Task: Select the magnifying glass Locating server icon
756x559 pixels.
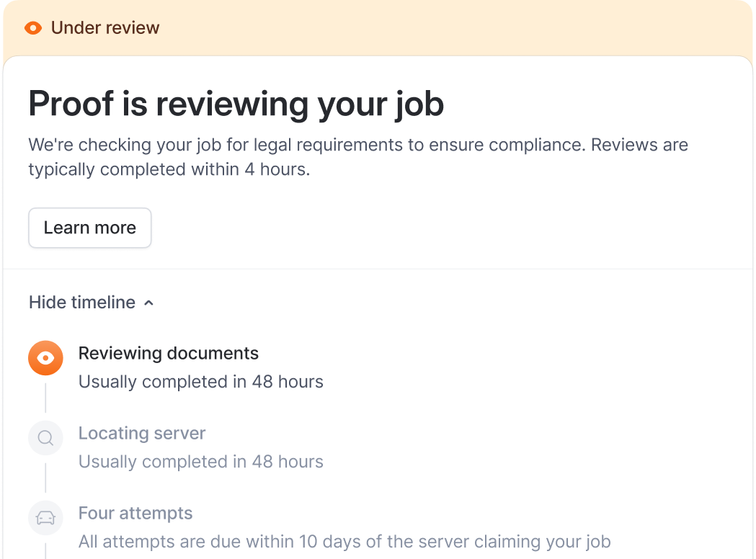Action: click(x=45, y=437)
